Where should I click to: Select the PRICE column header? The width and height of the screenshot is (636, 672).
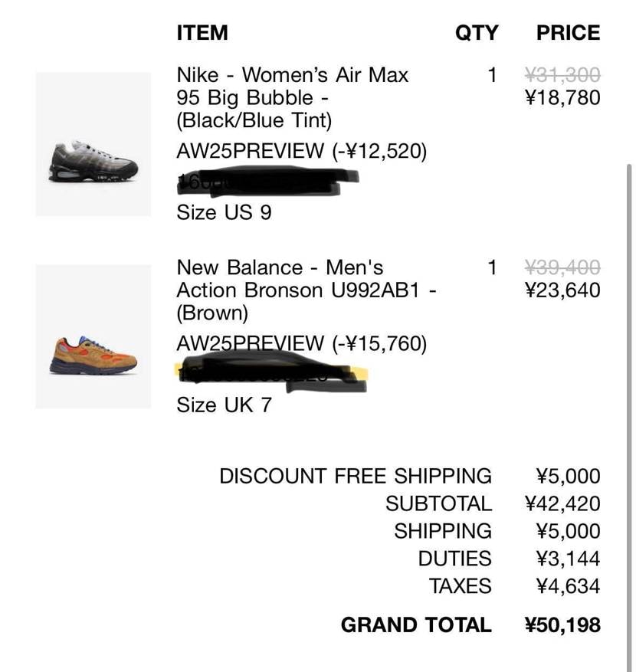(x=568, y=33)
